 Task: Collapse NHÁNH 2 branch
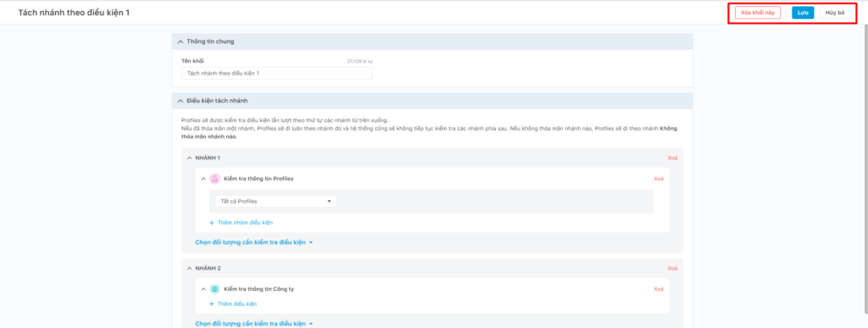[x=190, y=269]
